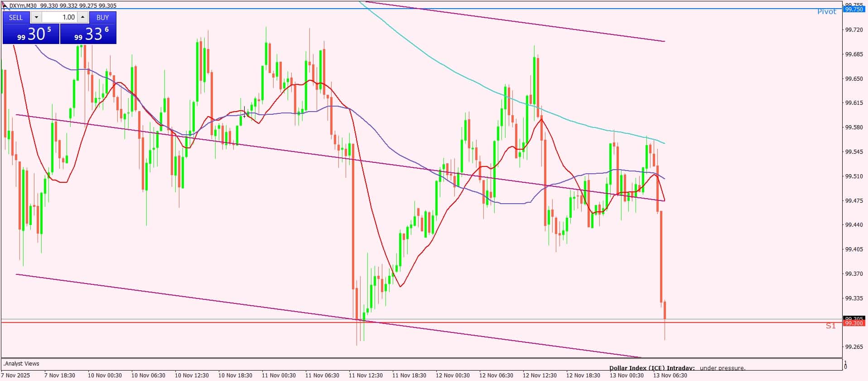Click the 99.650 price axis label
Image resolution: width=868 pixels, height=381 pixels.
854,79
